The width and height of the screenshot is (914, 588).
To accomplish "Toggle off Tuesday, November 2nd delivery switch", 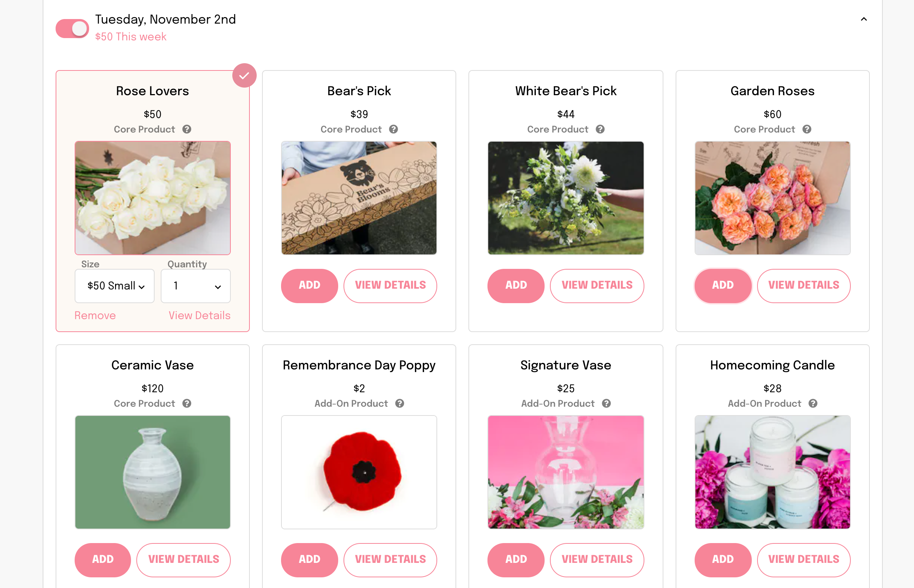I will [x=72, y=29].
